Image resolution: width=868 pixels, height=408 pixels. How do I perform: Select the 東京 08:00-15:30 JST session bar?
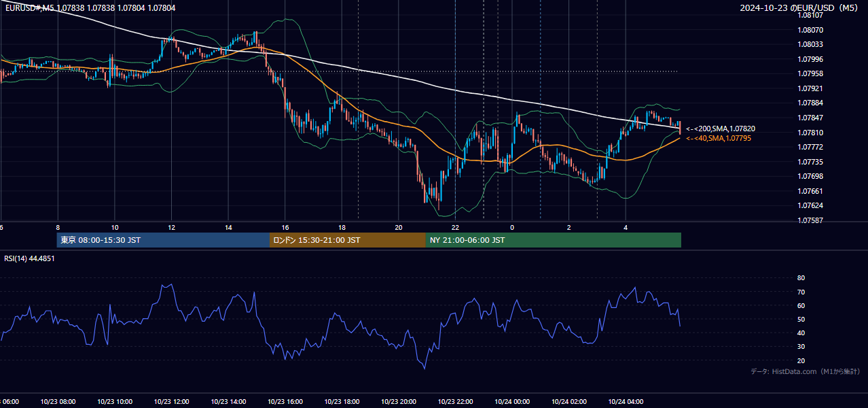click(163, 240)
